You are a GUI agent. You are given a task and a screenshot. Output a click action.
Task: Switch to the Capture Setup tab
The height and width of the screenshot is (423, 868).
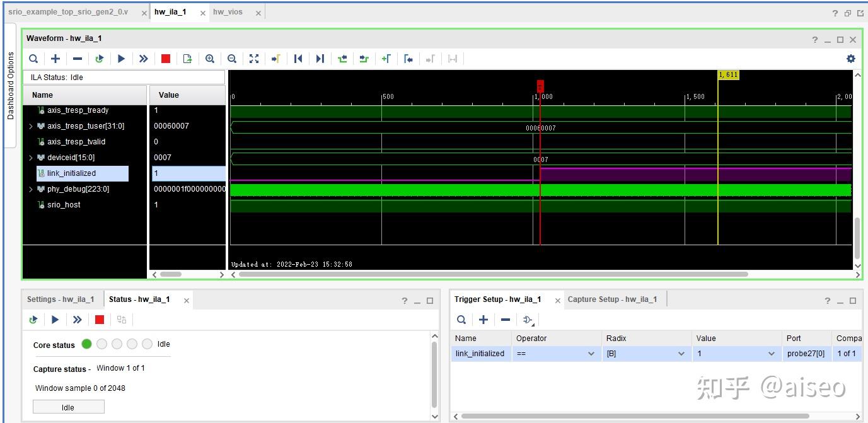[612, 299]
